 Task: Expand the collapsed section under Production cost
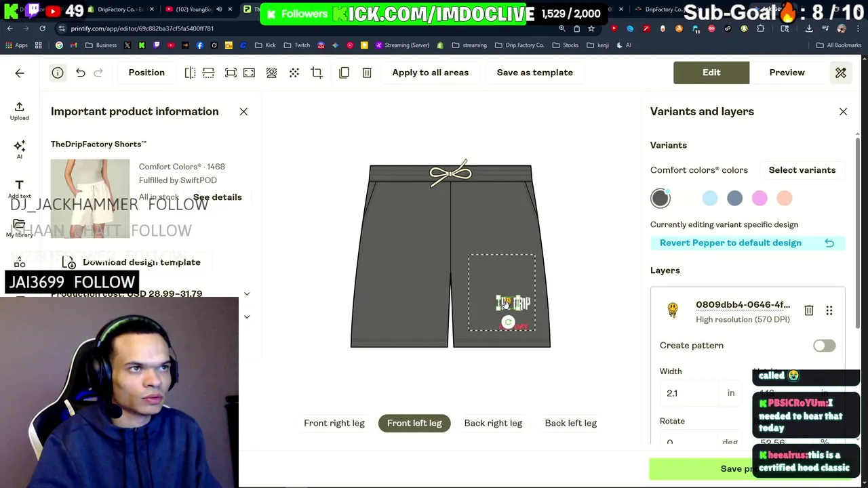coord(247,317)
